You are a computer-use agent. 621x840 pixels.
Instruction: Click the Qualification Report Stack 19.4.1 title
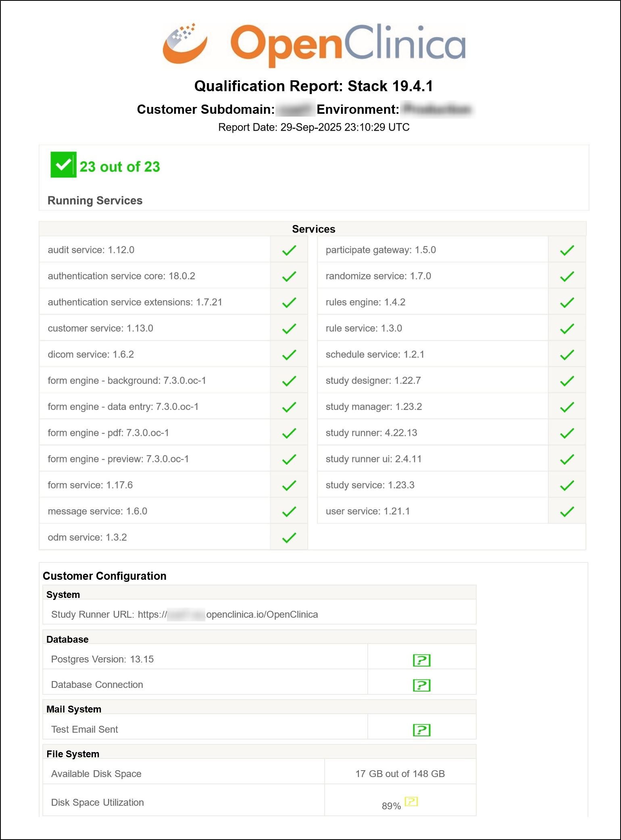coord(314,86)
